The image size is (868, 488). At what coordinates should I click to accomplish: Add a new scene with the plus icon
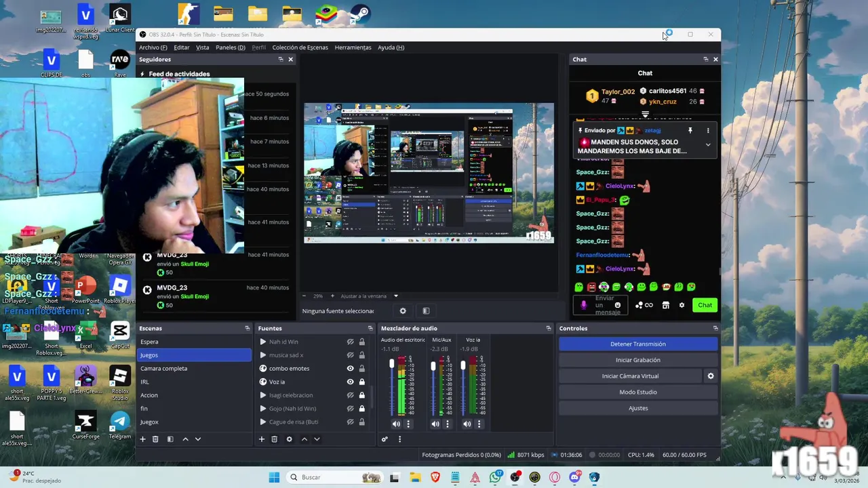tap(142, 439)
